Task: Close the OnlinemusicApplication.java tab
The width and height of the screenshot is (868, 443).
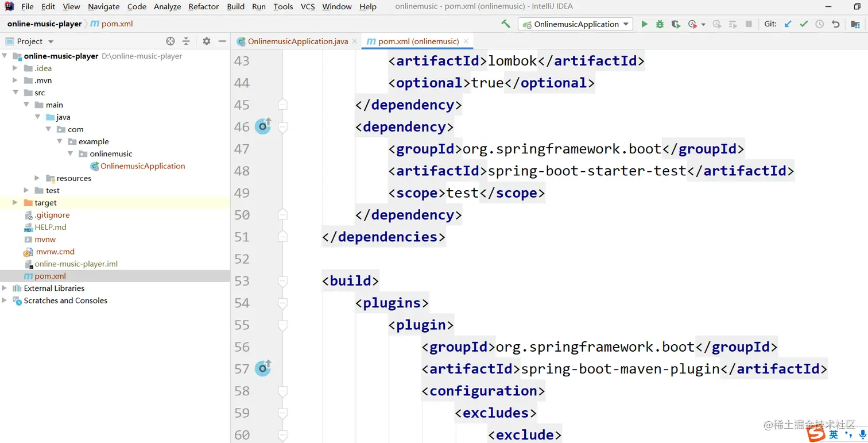Action: [354, 41]
